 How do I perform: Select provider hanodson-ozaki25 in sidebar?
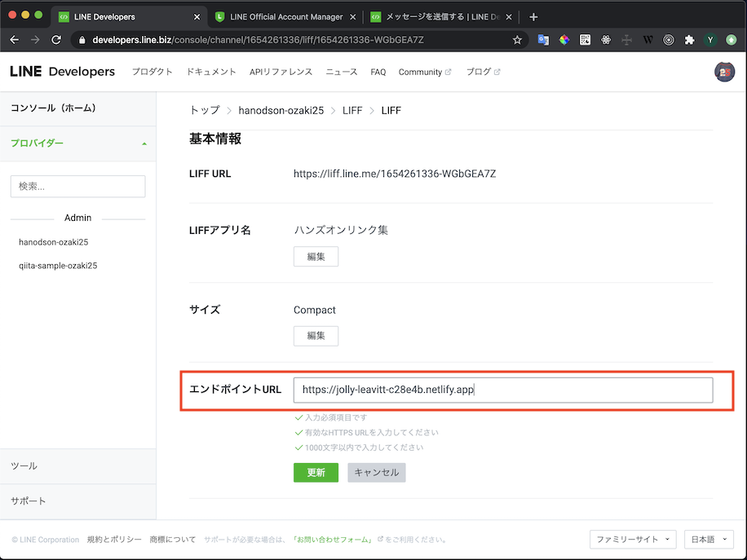tap(53, 242)
